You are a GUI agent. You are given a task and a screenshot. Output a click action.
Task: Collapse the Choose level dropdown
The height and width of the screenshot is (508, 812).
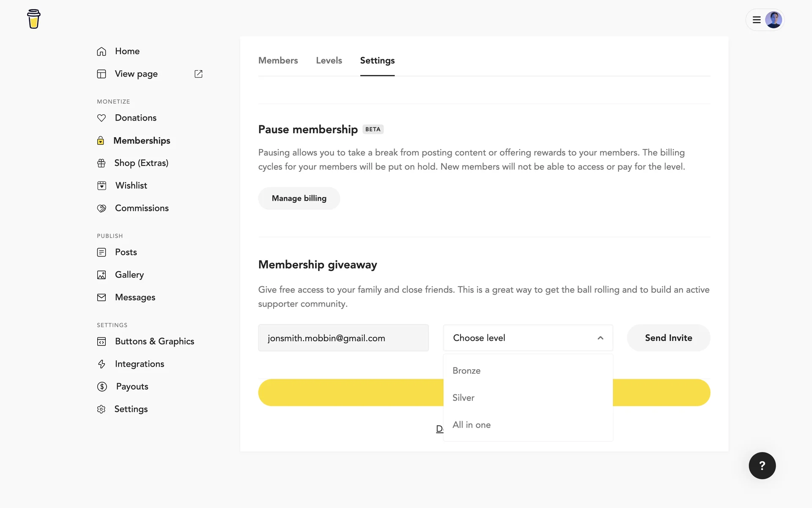coord(600,338)
